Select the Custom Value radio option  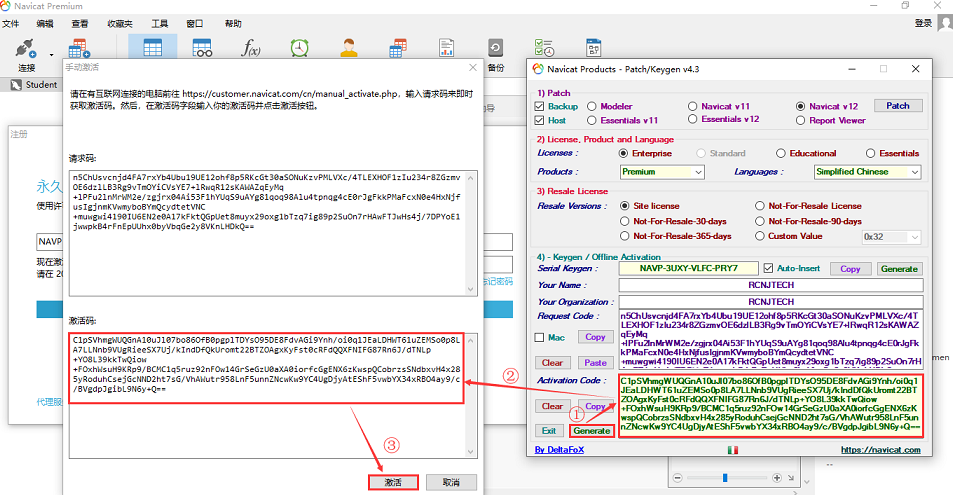760,236
